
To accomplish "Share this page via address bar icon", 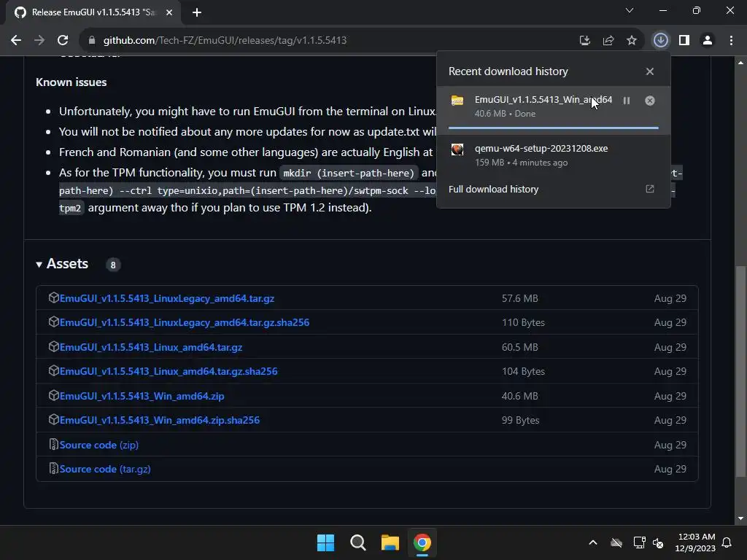I will coord(608,41).
